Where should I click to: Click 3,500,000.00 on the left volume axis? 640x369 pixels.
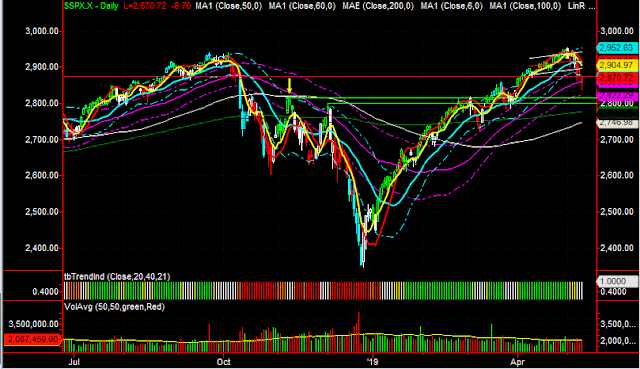coord(34,324)
